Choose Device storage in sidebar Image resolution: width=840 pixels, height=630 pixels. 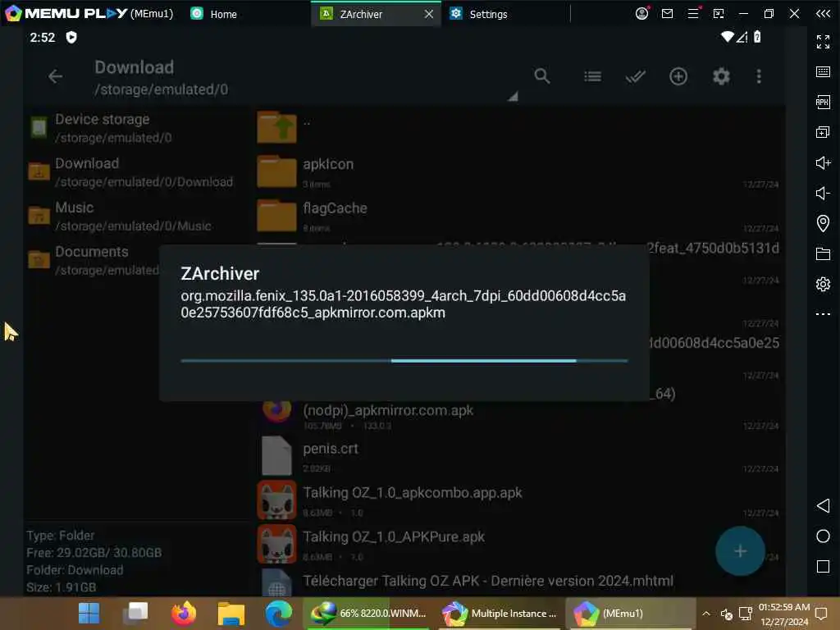pos(137,128)
